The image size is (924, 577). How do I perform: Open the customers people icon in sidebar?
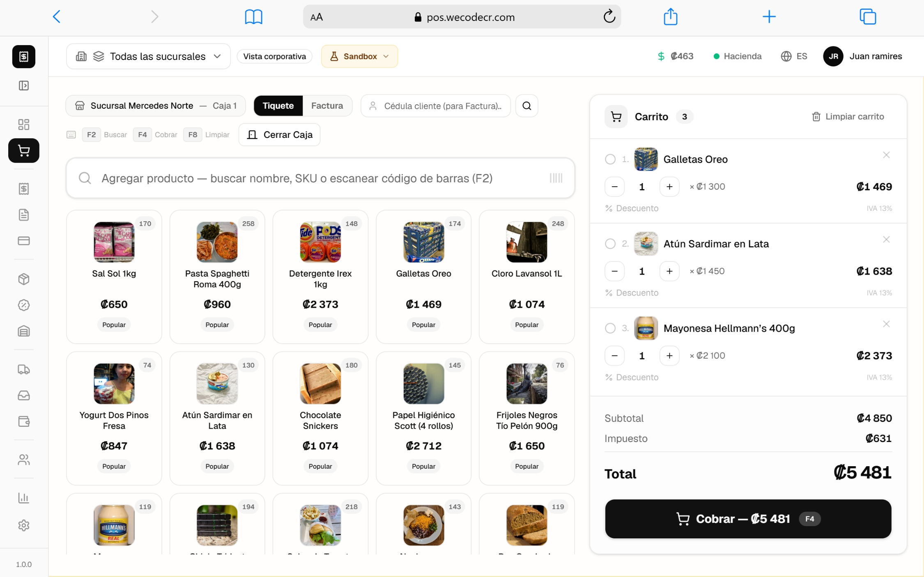[24, 460]
